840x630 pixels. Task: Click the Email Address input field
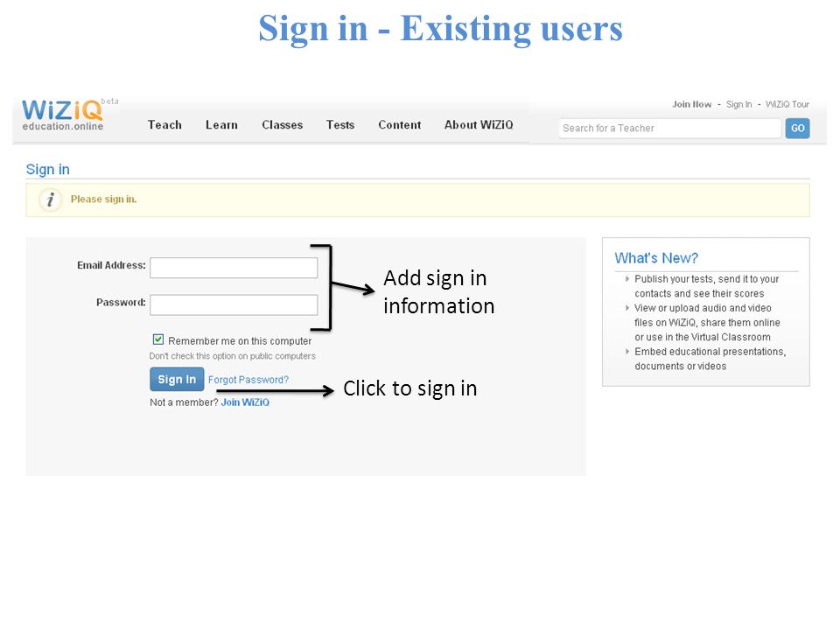[234, 268]
